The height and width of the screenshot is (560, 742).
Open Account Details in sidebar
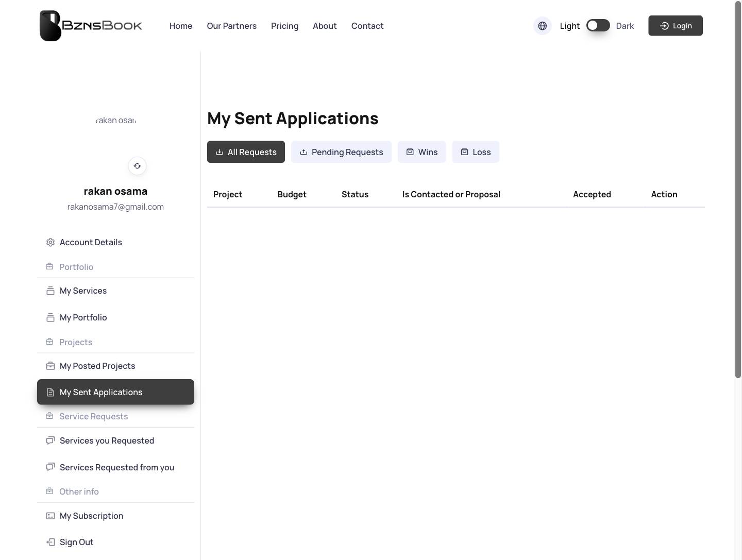pos(115,242)
